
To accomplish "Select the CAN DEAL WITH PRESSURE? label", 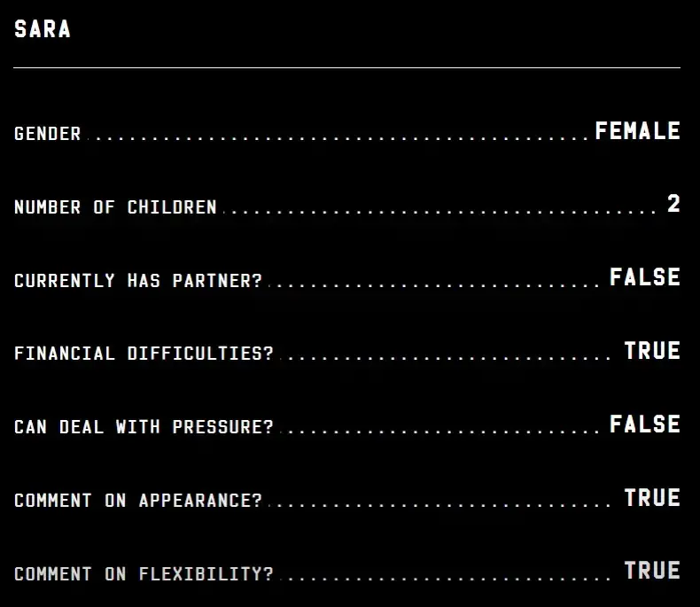I will point(144,427).
